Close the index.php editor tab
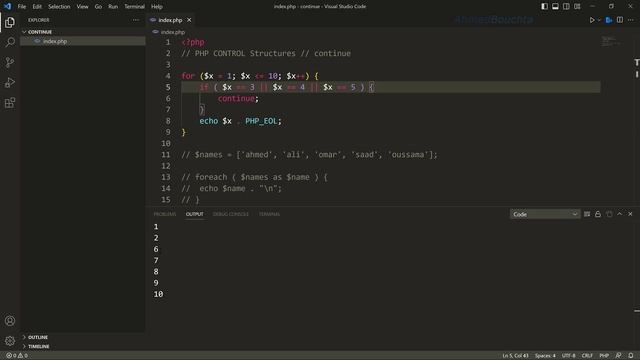This screenshot has width=640, height=360. point(189,20)
